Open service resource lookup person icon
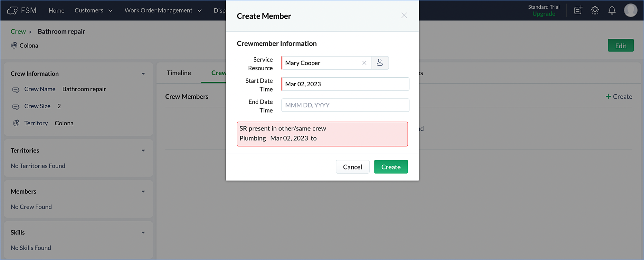The height and width of the screenshot is (260, 644). [x=380, y=63]
